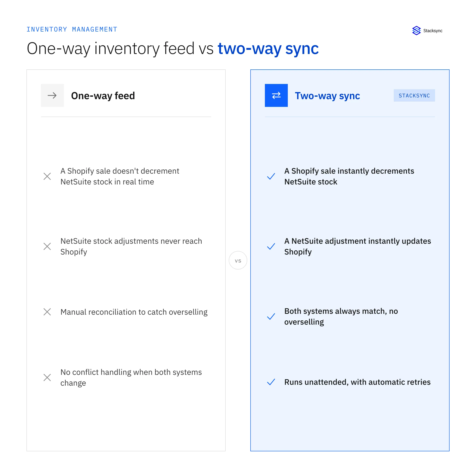Screen dimensions: 476x476
Task: Click the INVENTORY MANAGEMENT label
Action: coord(72,29)
